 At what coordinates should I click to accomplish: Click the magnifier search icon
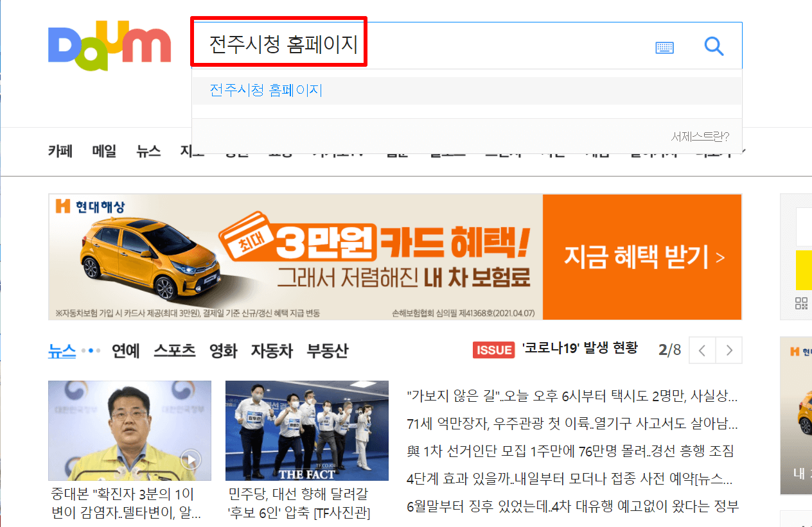coord(714,46)
